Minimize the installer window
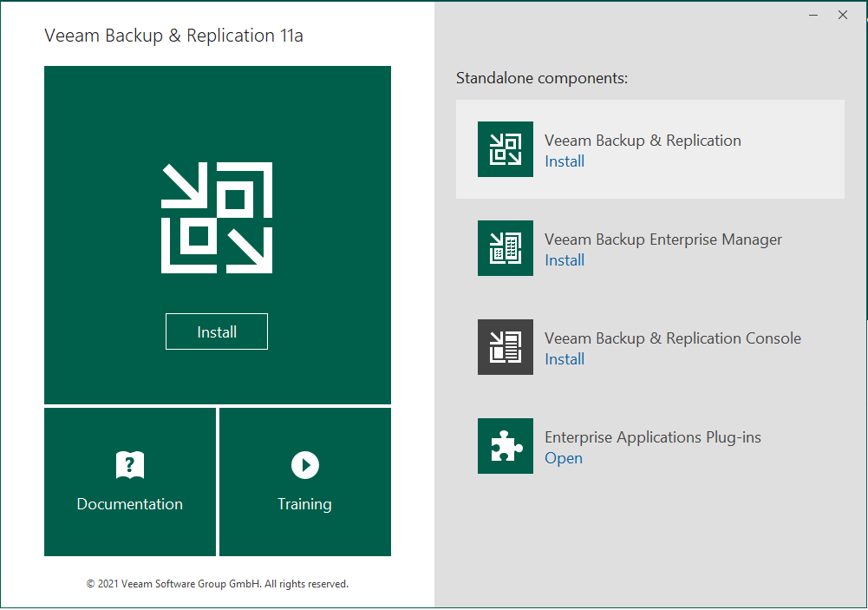 [813, 15]
